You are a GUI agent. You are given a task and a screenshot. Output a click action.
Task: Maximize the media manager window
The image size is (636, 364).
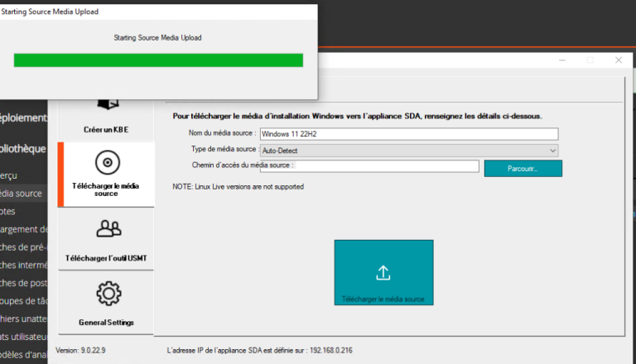point(590,60)
